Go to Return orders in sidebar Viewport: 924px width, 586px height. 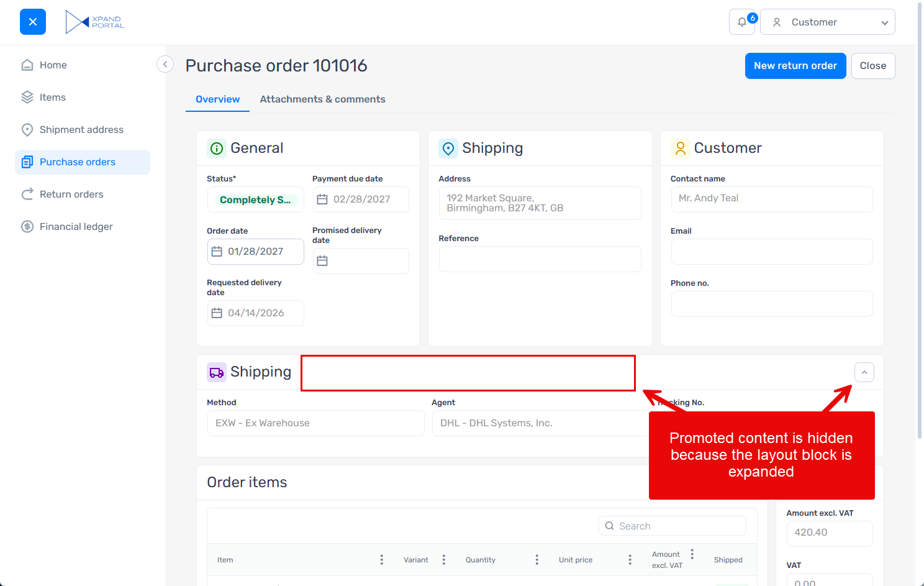pos(71,195)
